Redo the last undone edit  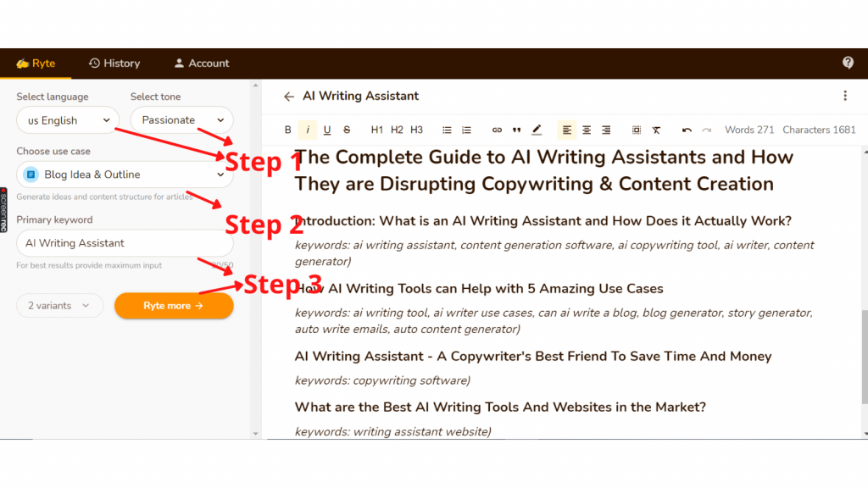pyautogui.click(x=706, y=130)
